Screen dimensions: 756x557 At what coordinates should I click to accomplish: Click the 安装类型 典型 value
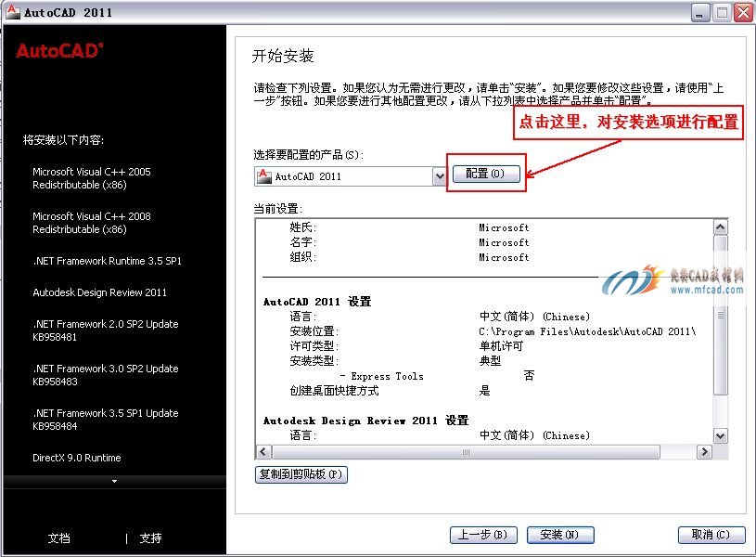(x=490, y=361)
